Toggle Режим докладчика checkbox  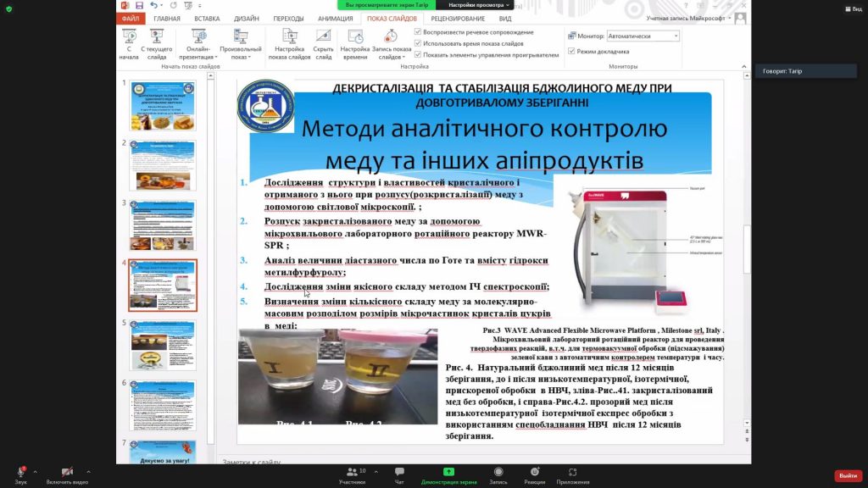(x=571, y=51)
